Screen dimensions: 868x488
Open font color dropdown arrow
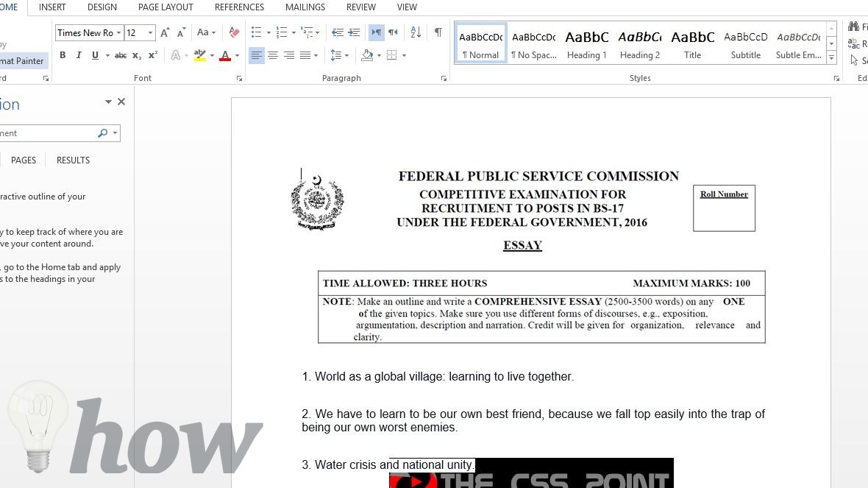click(237, 55)
